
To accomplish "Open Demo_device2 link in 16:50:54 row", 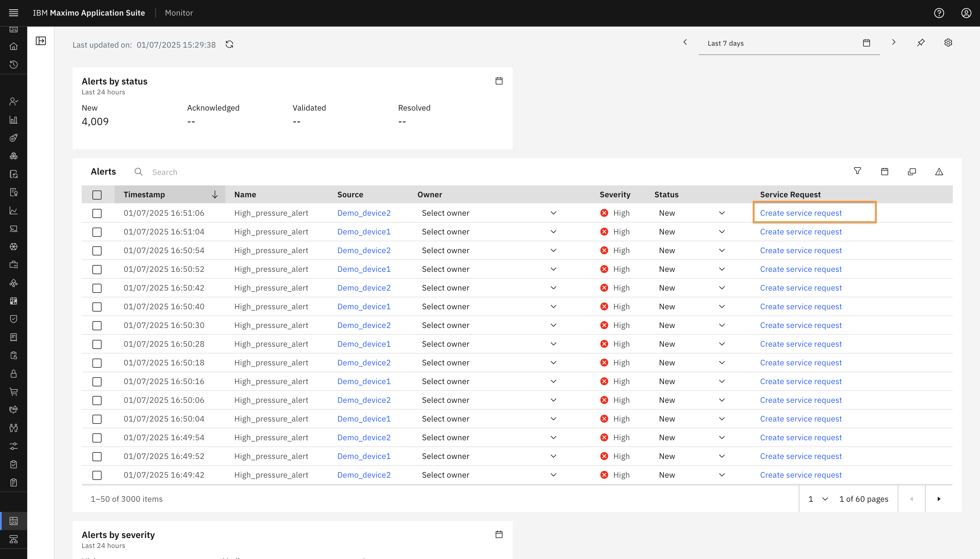I will 364,250.
